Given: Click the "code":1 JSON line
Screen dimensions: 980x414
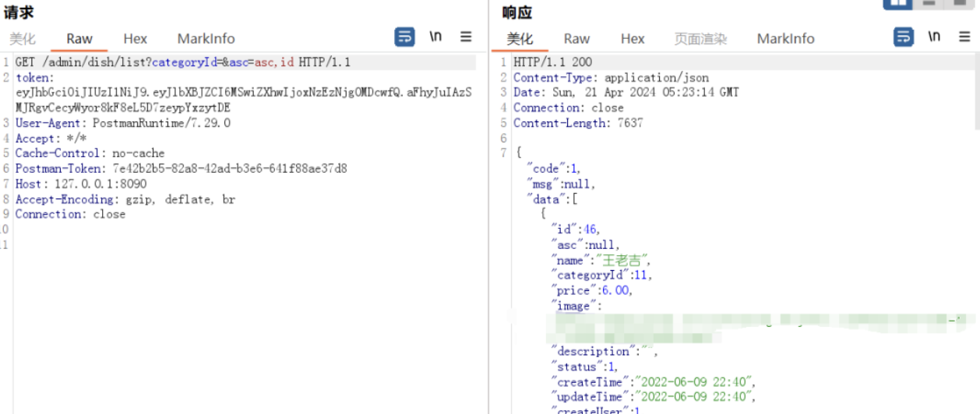Looking at the screenshot, I should pyautogui.click(x=554, y=169).
